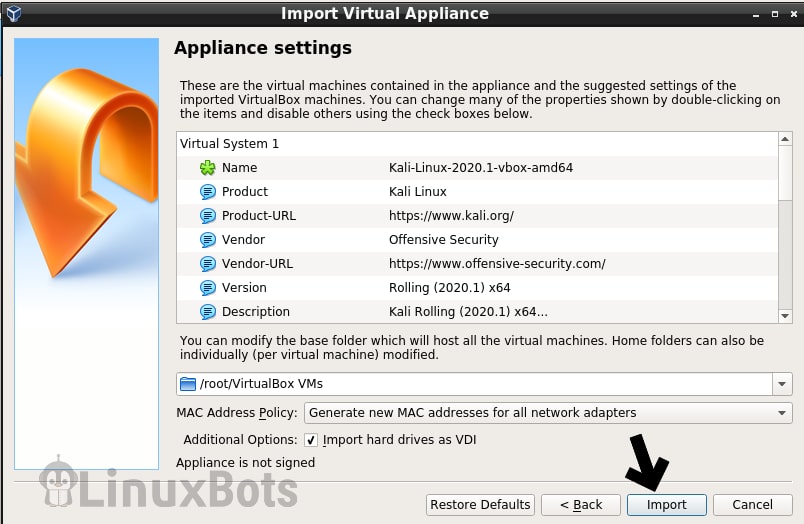Click the Version label
Image resolution: width=804 pixels, height=524 pixels.
(244, 288)
